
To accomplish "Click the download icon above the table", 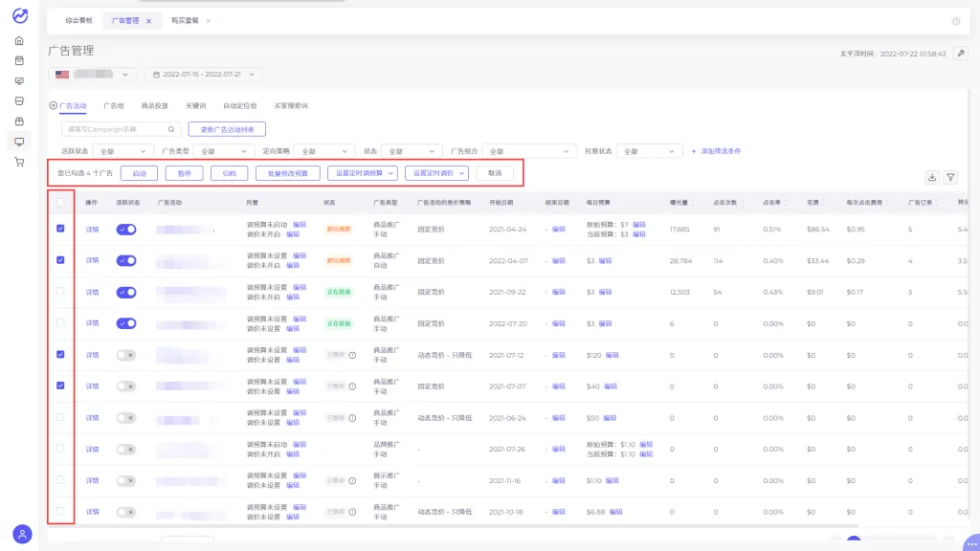I will (932, 177).
